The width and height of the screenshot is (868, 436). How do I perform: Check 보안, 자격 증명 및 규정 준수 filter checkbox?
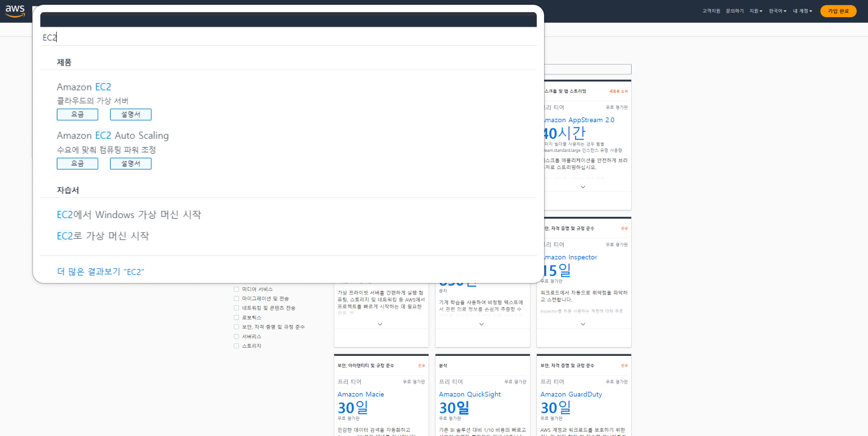(236, 327)
